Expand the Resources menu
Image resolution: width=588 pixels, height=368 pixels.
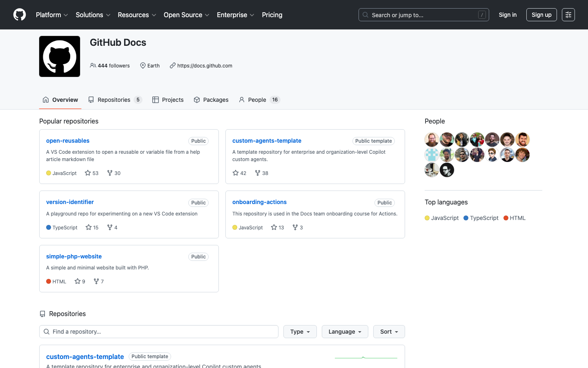(137, 15)
